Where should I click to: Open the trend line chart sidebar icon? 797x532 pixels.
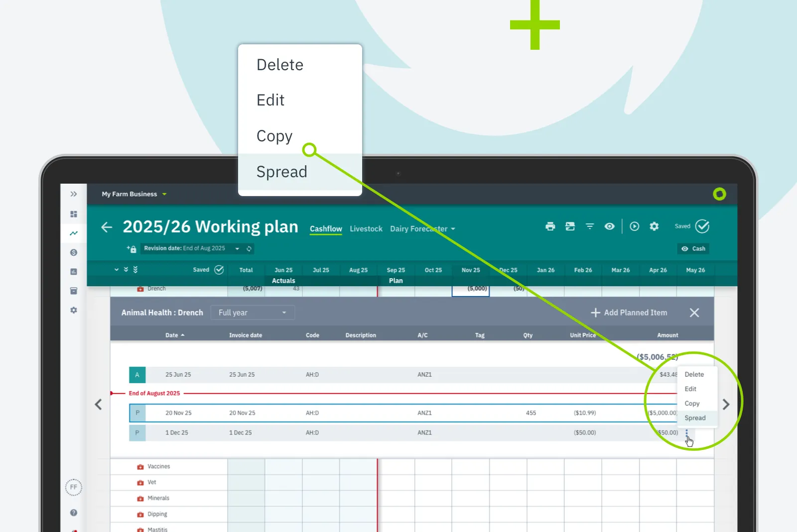[74, 233]
